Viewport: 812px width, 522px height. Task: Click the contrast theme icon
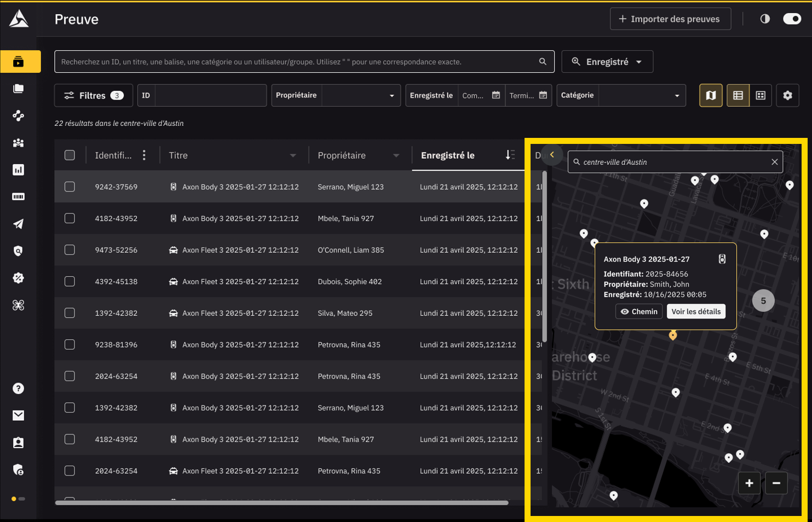tap(765, 19)
